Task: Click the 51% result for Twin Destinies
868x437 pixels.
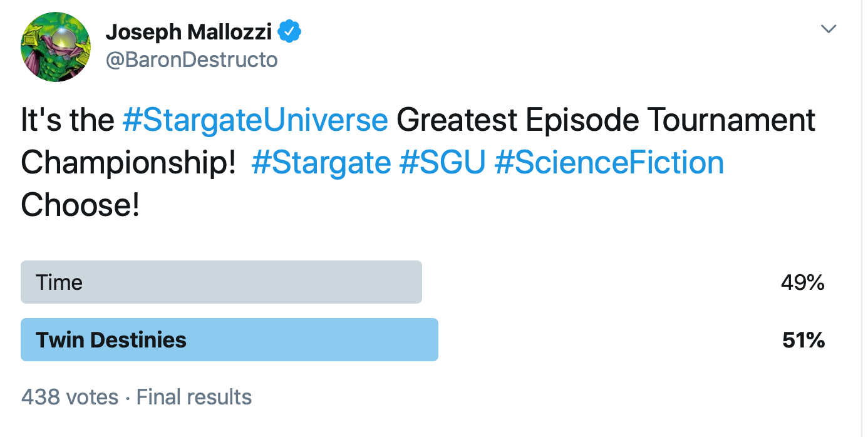Action: pyautogui.click(x=803, y=341)
